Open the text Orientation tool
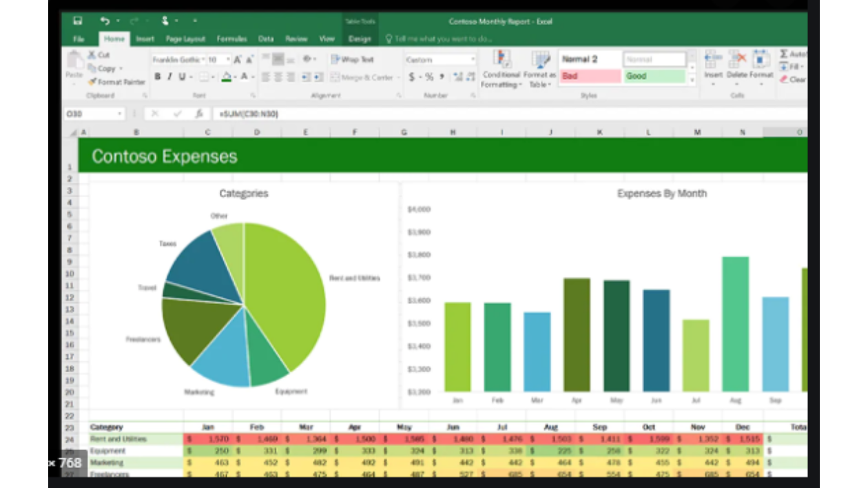Image resolution: width=868 pixels, height=488 pixels. click(x=308, y=59)
